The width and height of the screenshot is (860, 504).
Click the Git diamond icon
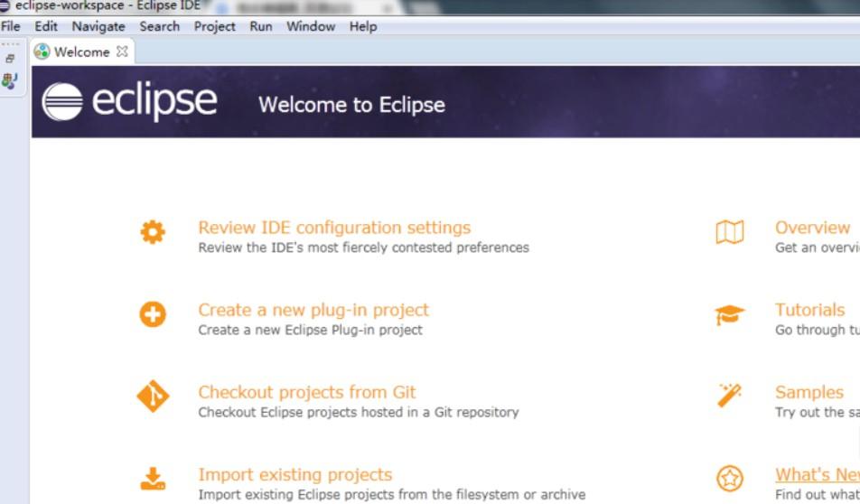click(153, 396)
